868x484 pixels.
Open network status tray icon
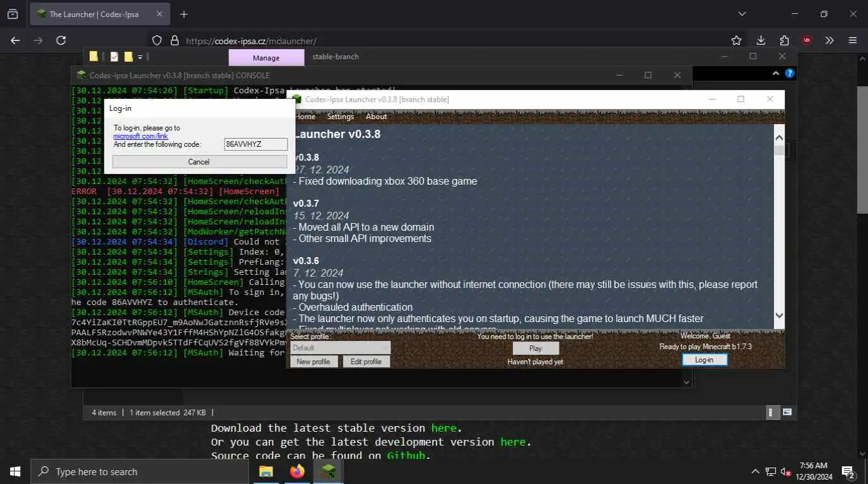pyautogui.click(x=771, y=471)
